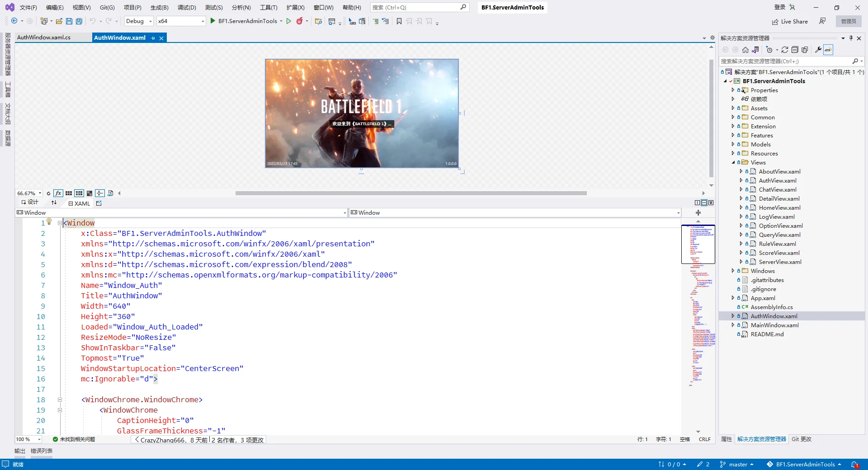Image resolution: width=868 pixels, height=470 pixels.
Task: Switch to the AuthWindow.xaml.cs tab
Action: (43, 37)
